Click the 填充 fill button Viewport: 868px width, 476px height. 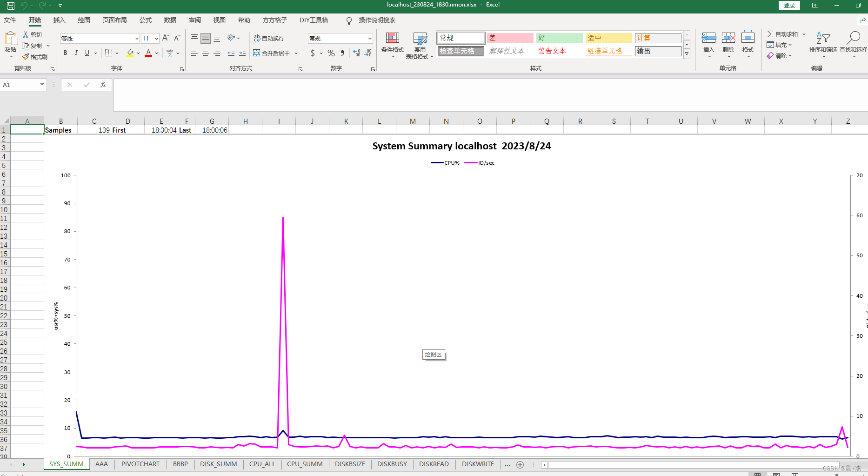tap(779, 45)
